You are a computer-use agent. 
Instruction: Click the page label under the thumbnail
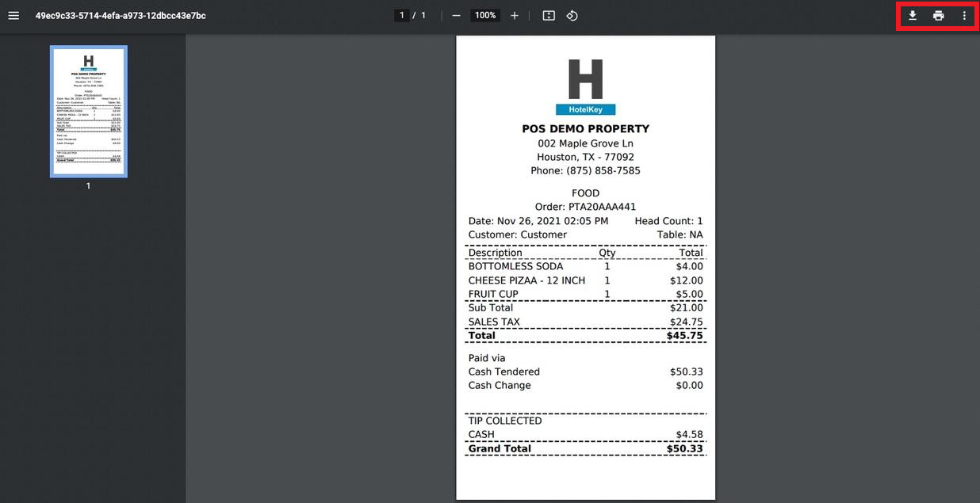tap(88, 185)
